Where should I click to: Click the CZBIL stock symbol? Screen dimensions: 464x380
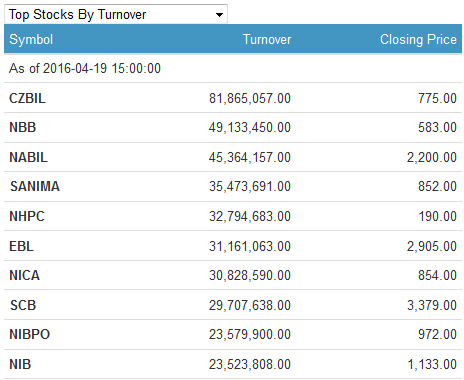(27, 98)
